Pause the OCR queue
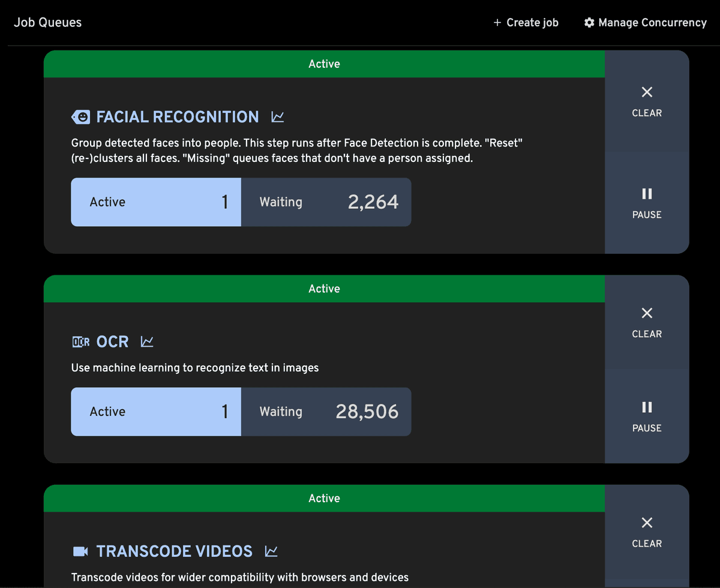This screenshot has width=720, height=588. tap(646, 416)
